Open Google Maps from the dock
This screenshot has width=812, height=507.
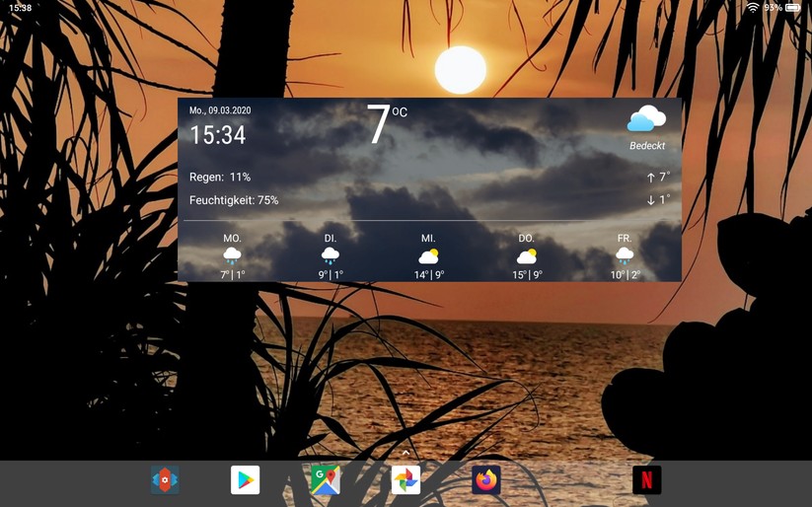tap(326, 480)
